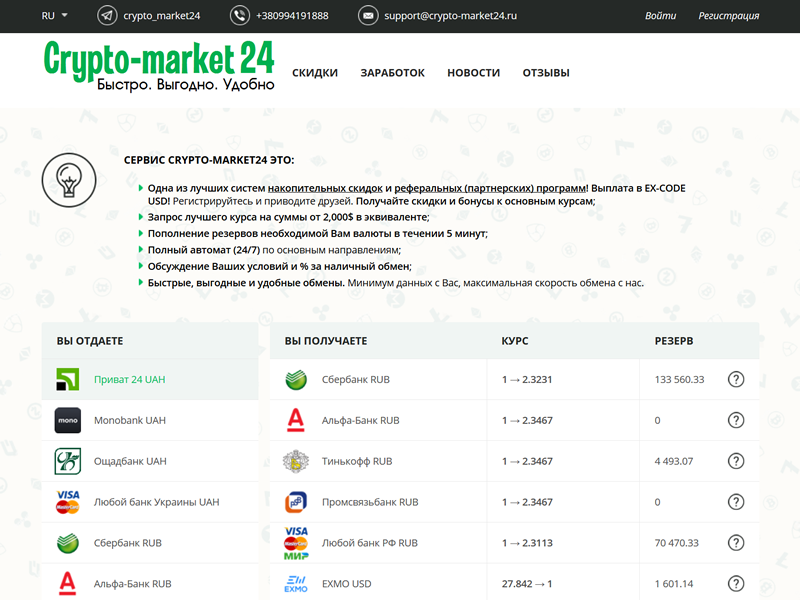Image resolution: width=800 pixels, height=600 pixels.
Task: Select Приват 24 UAH as give currency
Action: coord(129,380)
